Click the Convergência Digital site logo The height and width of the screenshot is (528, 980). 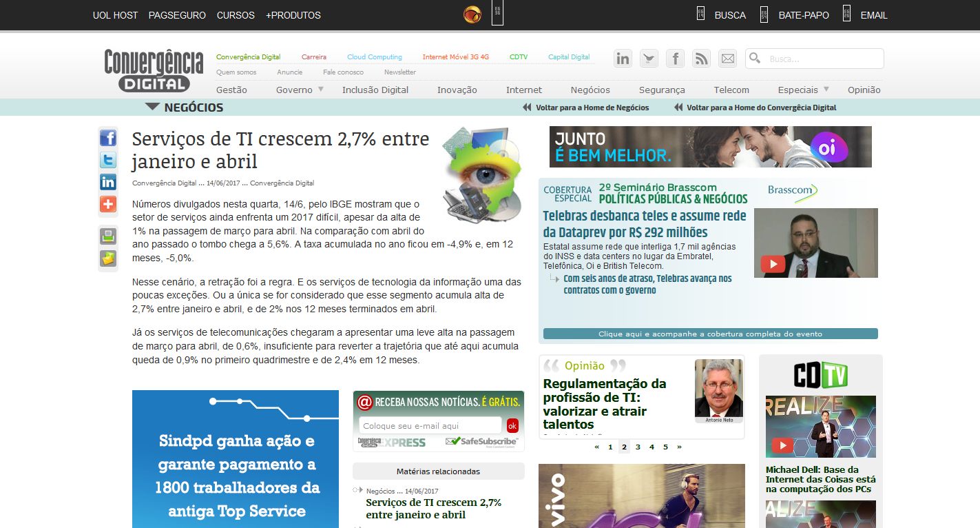click(154, 70)
